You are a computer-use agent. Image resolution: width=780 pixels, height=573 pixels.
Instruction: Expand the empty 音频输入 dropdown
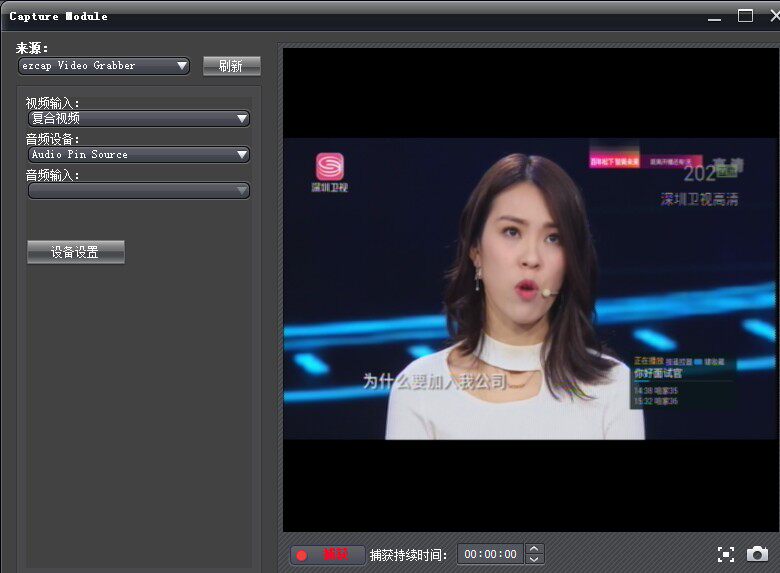[139, 191]
